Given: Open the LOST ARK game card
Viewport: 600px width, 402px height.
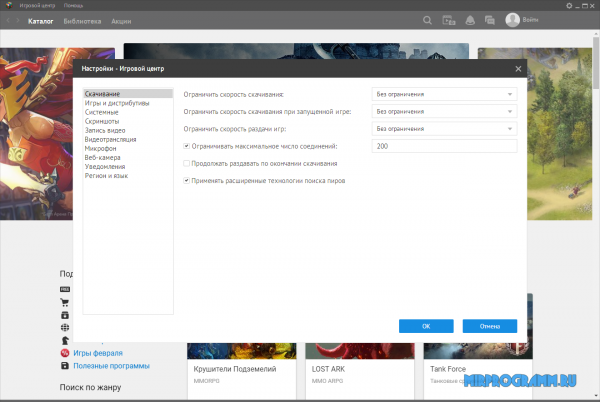Looking at the screenshot, I should (360, 371).
